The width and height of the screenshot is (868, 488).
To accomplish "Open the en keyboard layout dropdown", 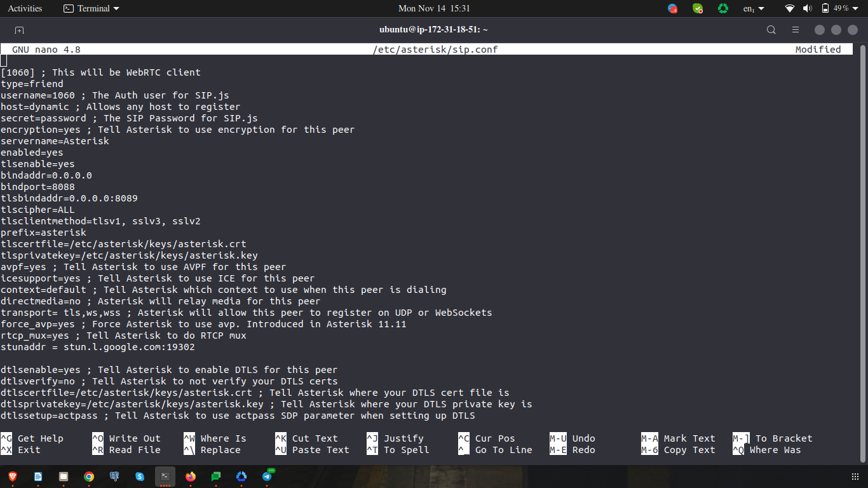I will [754, 8].
